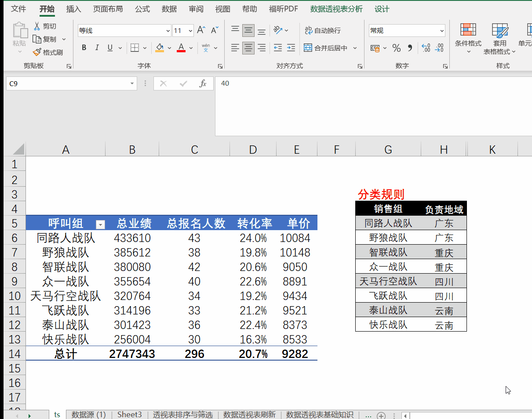Decrease font size with smaller A icon
Screen dimensions: 532x419
[x=215, y=30]
